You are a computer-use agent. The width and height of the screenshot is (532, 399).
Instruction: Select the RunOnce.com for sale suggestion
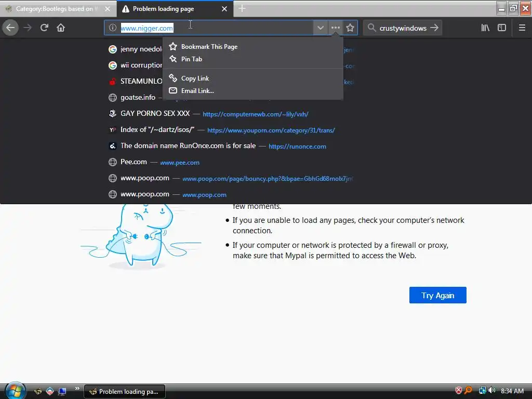(x=231, y=146)
